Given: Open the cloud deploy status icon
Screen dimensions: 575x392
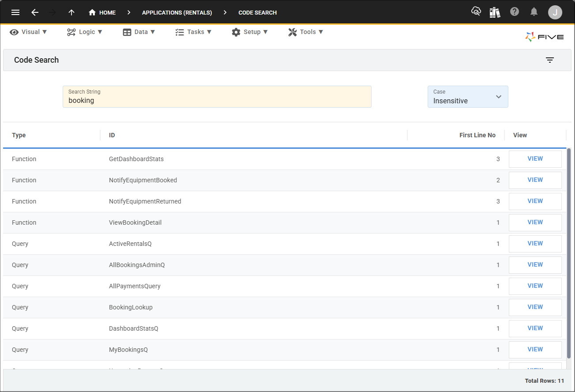Looking at the screenshot, I should pyautogui.click(x=476, y=12).
